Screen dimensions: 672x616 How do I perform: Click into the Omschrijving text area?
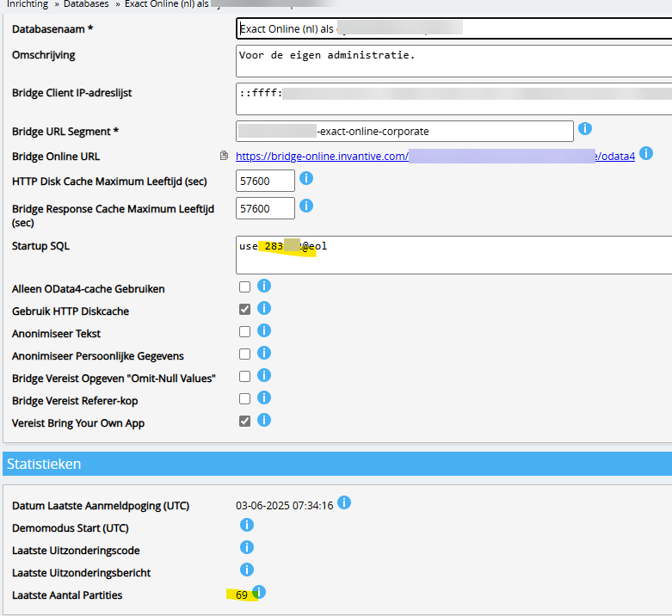coord(453,61)
